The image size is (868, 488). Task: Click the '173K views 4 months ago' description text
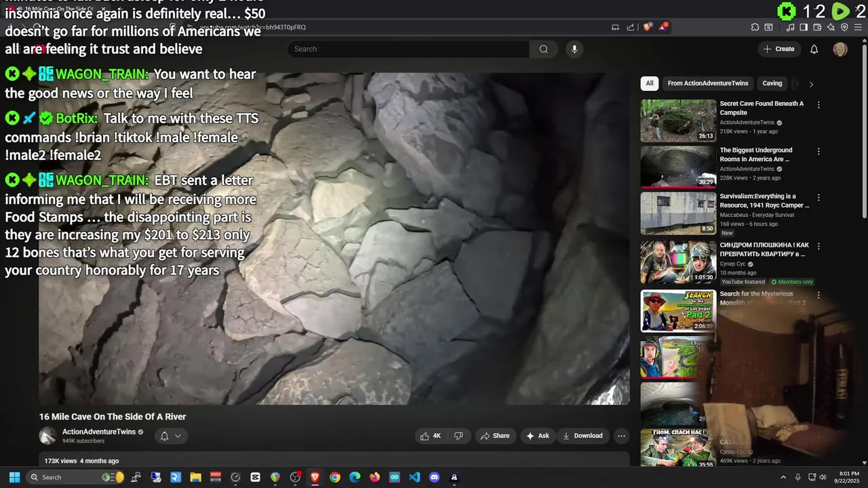[x=81, y=461]
